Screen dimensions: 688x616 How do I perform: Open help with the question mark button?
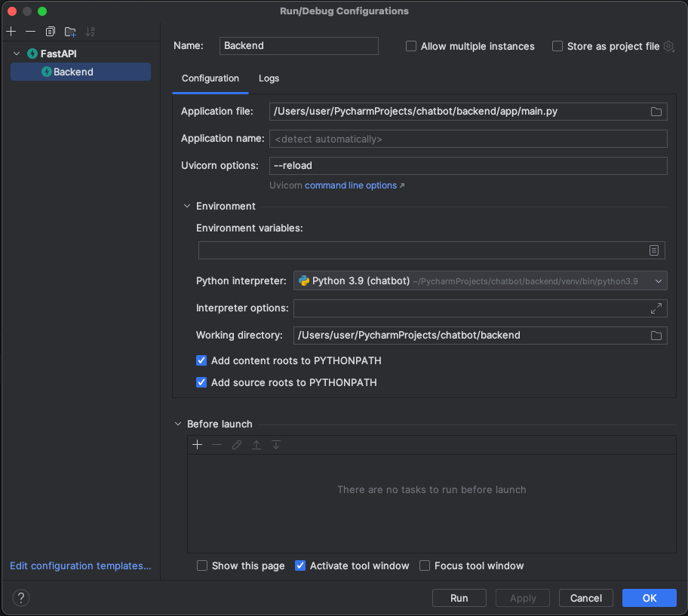pyautogui.click(x=20, y=598)
